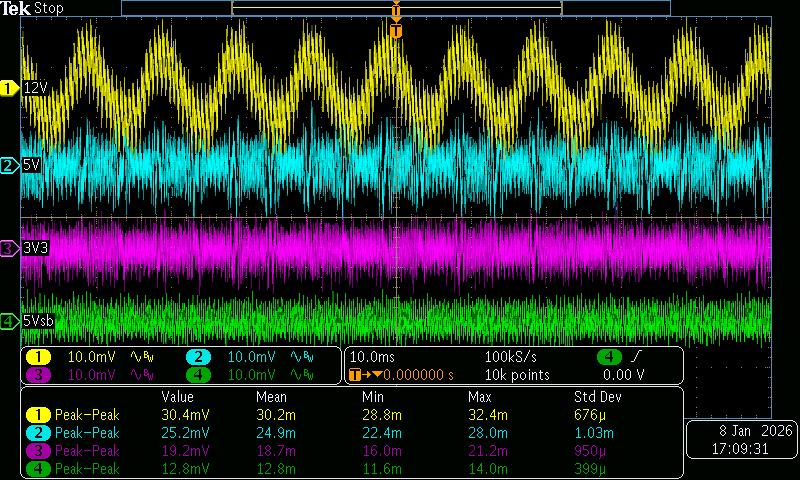
Task: Click the trigger source channel 4 badge
Action: coord(607,357)
